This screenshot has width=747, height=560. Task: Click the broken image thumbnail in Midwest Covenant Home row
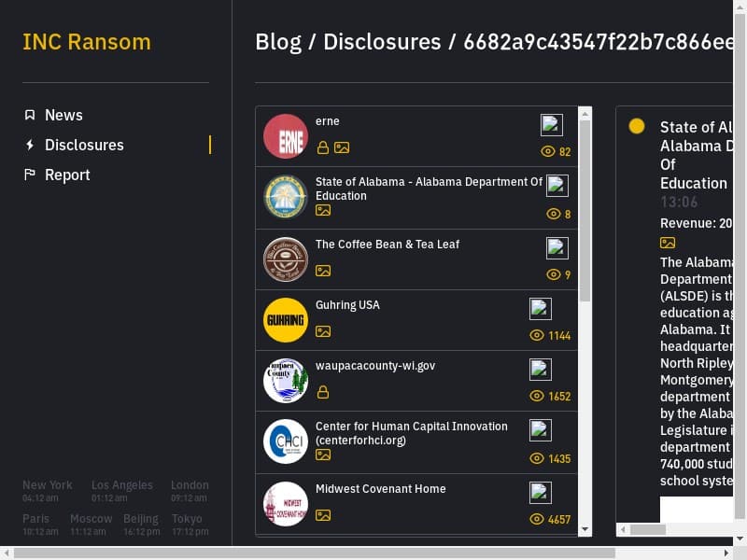[541, 493]
